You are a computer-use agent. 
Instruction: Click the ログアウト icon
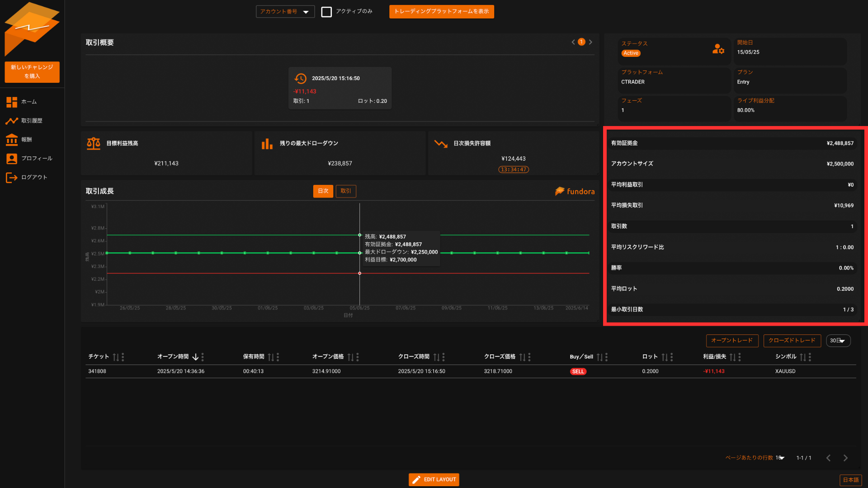click(11, 178)
